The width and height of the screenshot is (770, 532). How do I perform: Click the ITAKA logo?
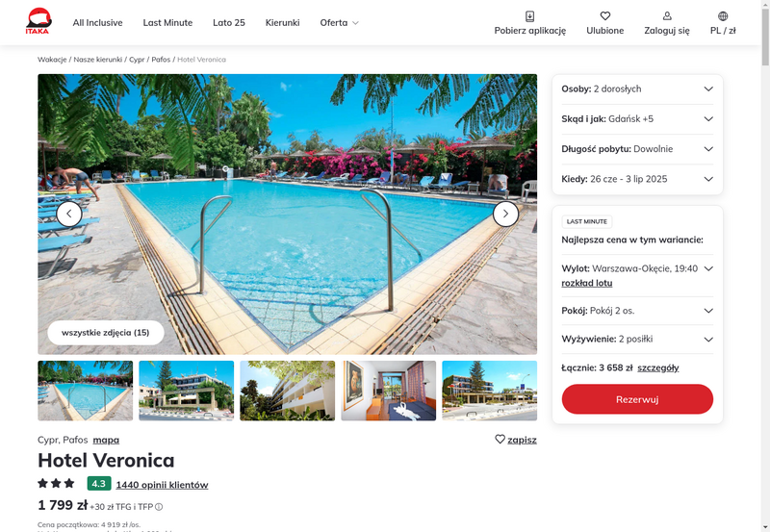38,21
